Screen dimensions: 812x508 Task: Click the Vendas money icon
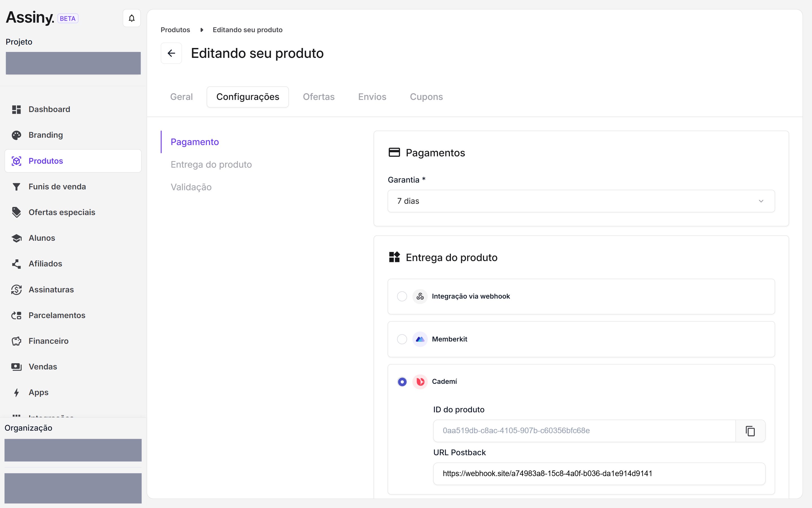click(x=16, y=367)
